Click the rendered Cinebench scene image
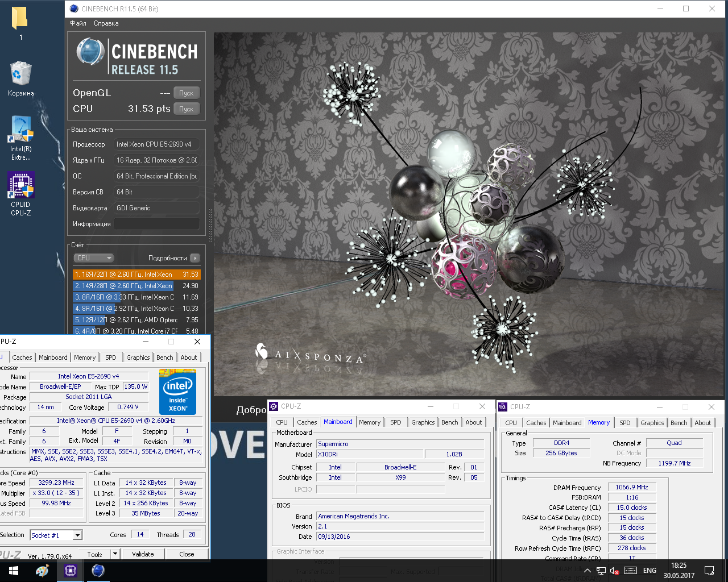728x582 pixels. (469, 214)
